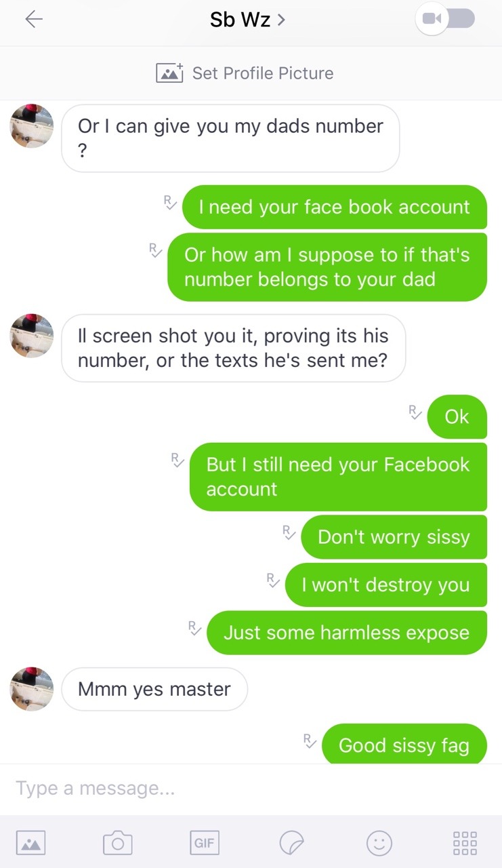This screenshot has height=868, width=502.
Task: Tap Set Profile Picture link
Action: (263, 73)
